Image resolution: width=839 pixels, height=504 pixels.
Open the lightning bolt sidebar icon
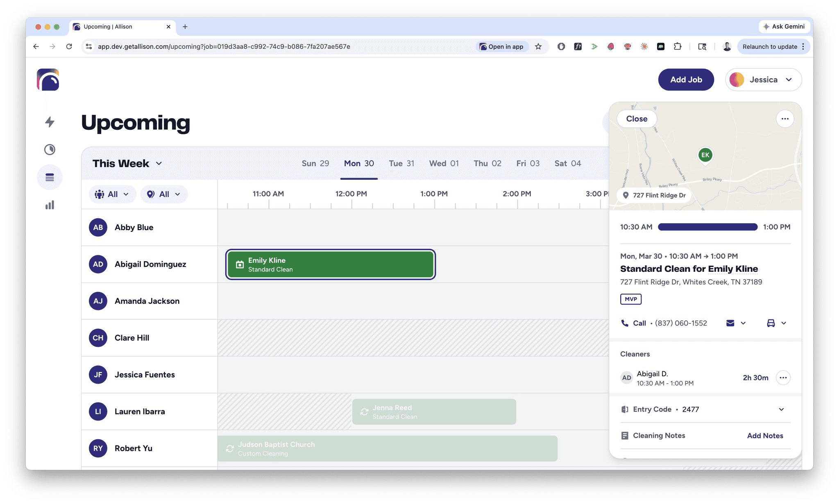(x=50, y=122)
